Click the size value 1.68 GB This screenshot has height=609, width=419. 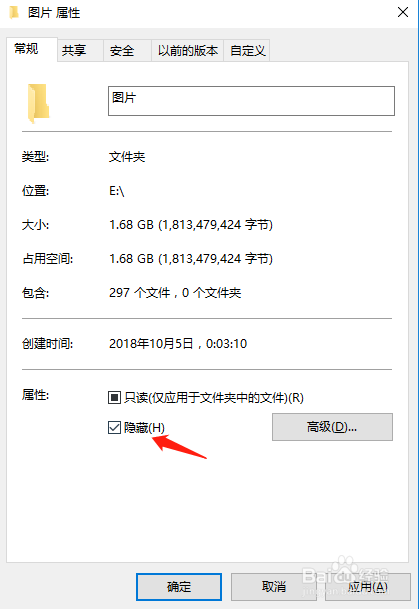point(131,225)
